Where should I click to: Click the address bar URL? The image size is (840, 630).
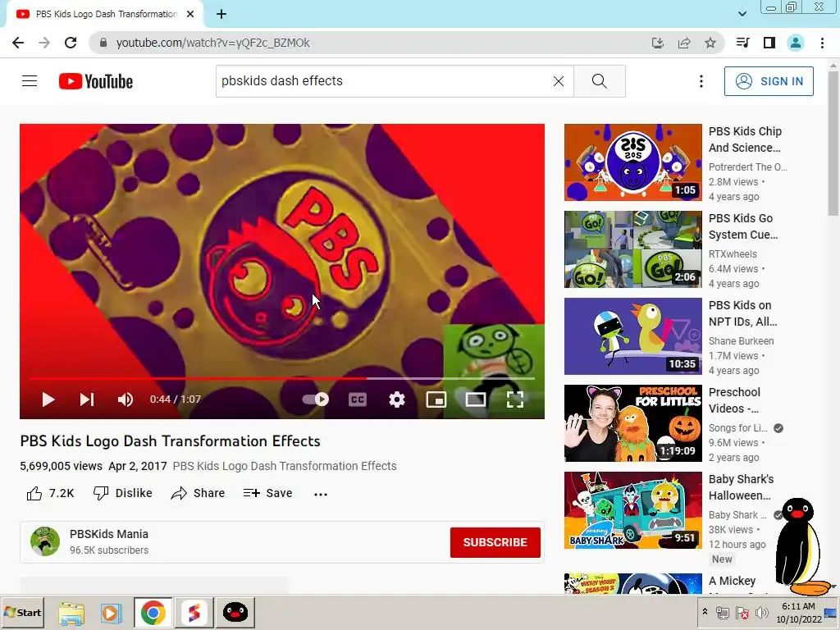click(212, 43)
